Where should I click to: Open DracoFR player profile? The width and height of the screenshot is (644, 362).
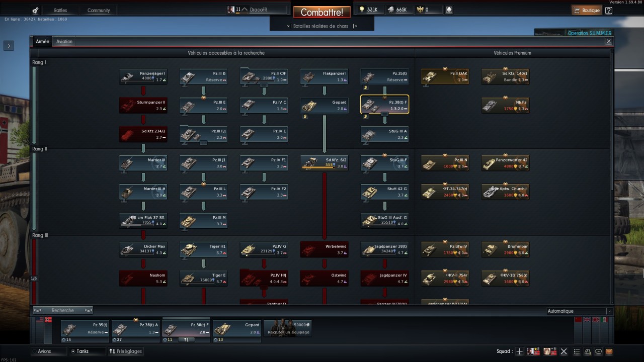256,10
